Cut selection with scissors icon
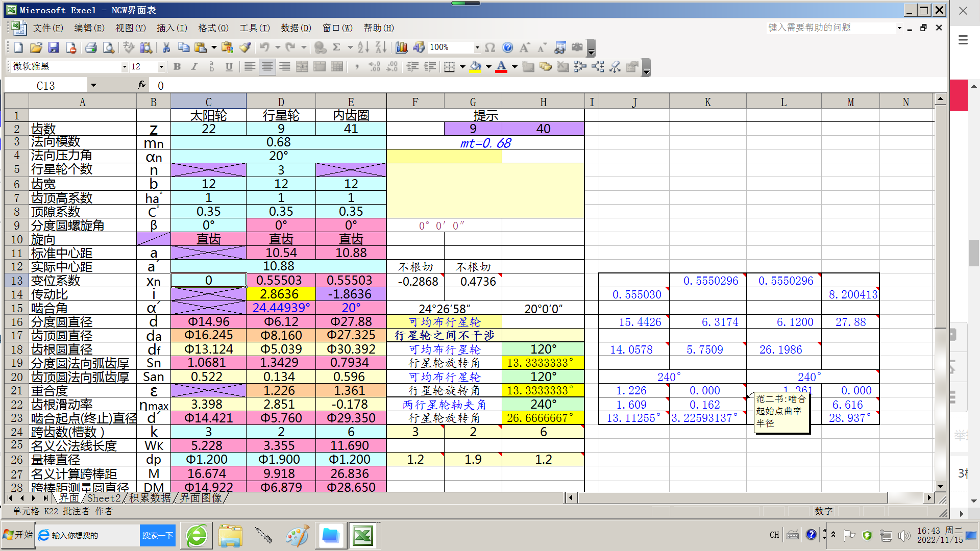The image size is (980, 551). [166, 47]
